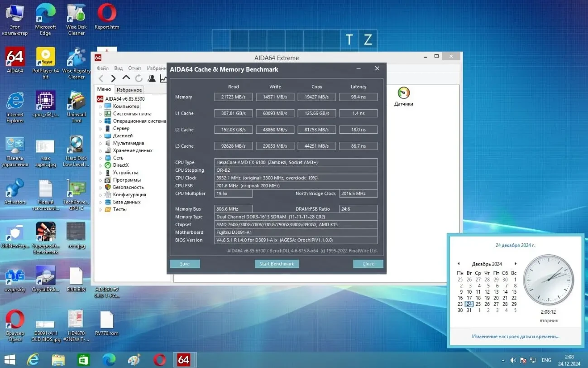Open the Вид menu
Viewport: 588px width, 368px height.
118,68
